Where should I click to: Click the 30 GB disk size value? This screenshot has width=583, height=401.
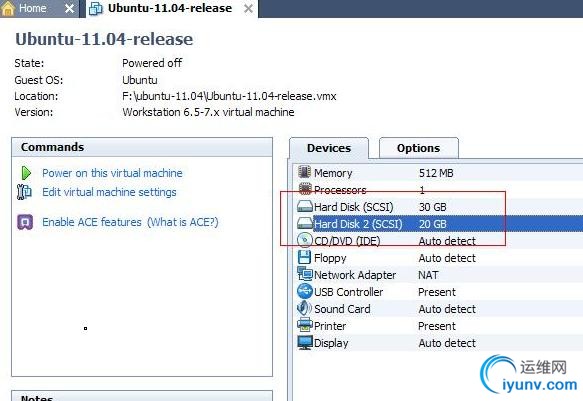[433, 207]
